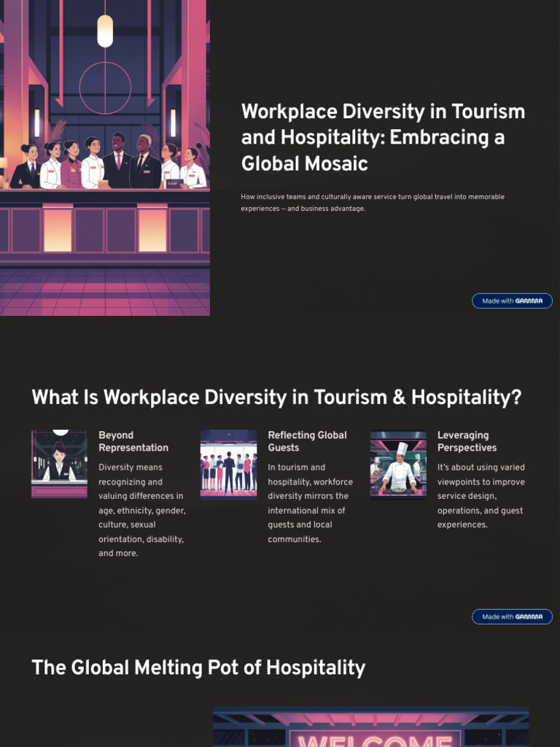Open the neon WELCOME sign image
Image resolution: width=560 pixels, height=747 pixels.
(370, 727)
